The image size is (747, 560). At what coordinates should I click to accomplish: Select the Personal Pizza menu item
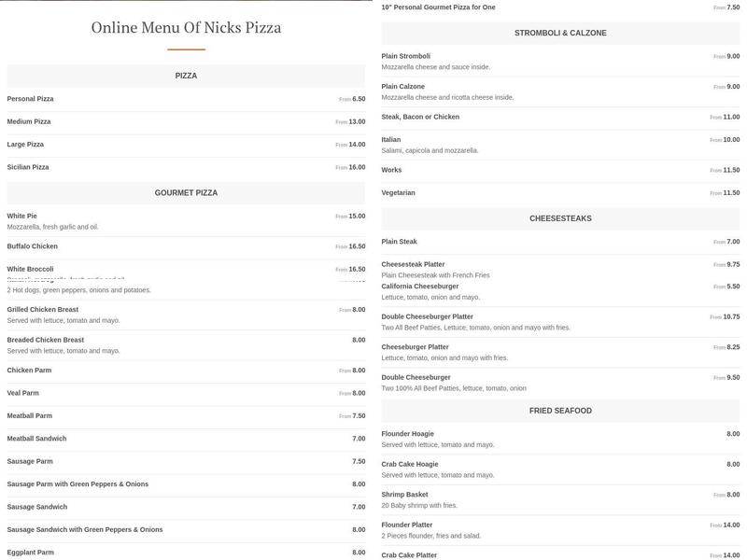click(31, 99)
